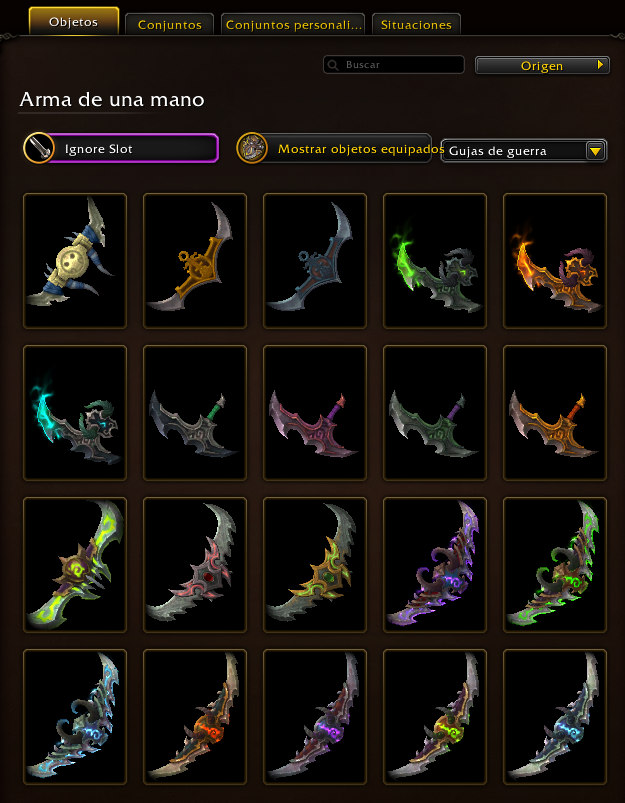Select the orange fire-glowing warglaive
The image size is (625, 803).
pyautogui.click(x=555, y=261)
